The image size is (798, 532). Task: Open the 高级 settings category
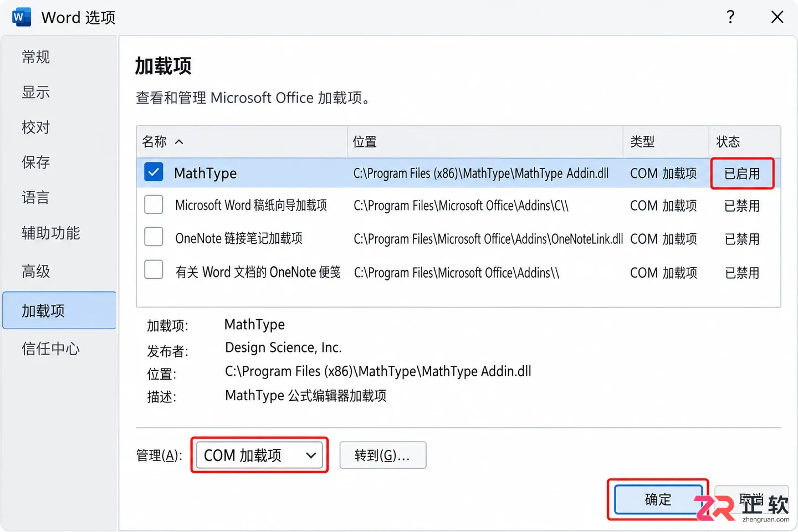59,272
